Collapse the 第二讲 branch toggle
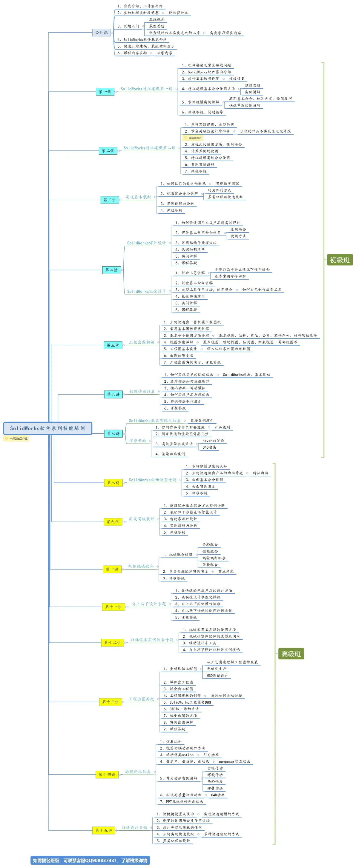 point(119,151)
